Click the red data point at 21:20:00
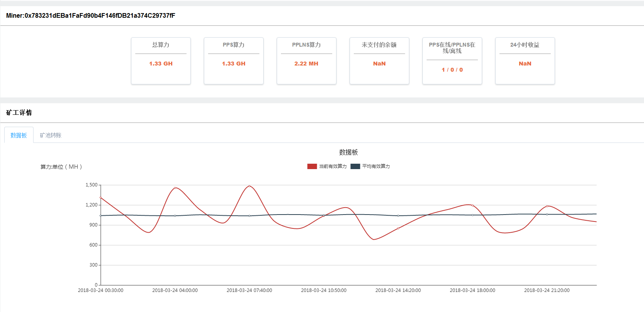This screenshot has width=644, height=312. click(547, 206)
